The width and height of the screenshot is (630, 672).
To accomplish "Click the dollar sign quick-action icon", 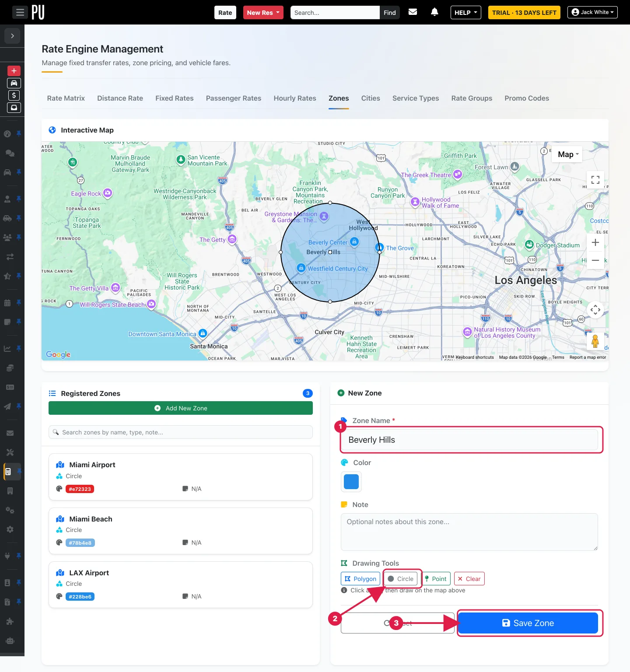I will [x=14, y=95].
